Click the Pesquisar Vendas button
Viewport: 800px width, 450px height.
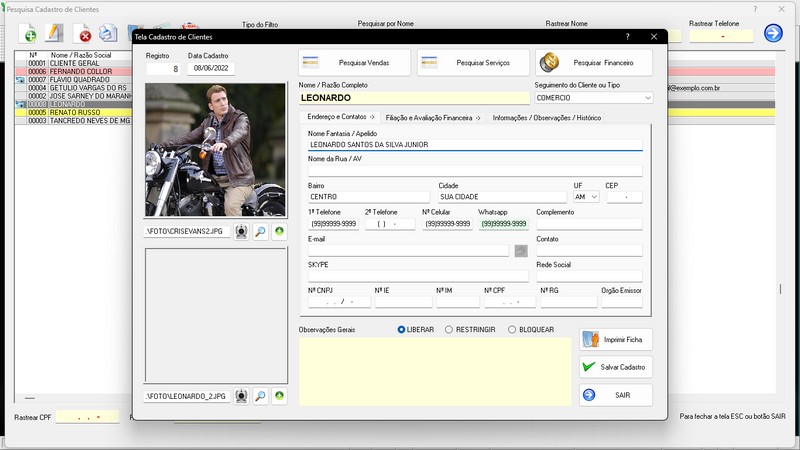click(x=355, y=63)
